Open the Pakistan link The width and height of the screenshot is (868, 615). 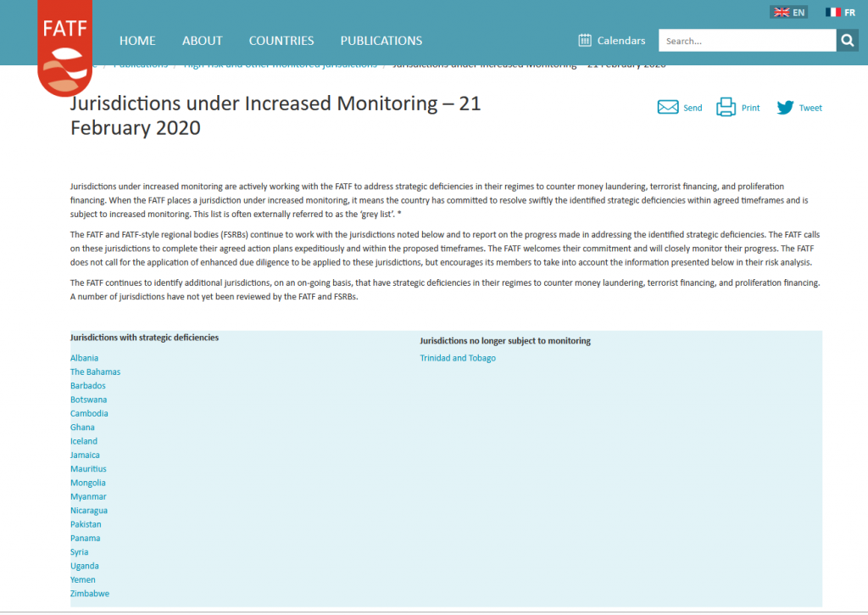point(86,524)
